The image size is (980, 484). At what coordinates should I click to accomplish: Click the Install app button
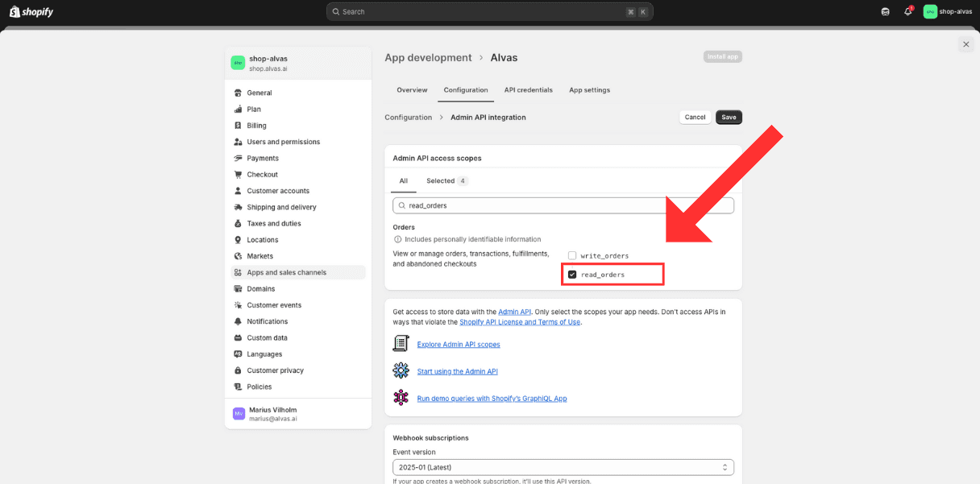(x=722, y=56)
